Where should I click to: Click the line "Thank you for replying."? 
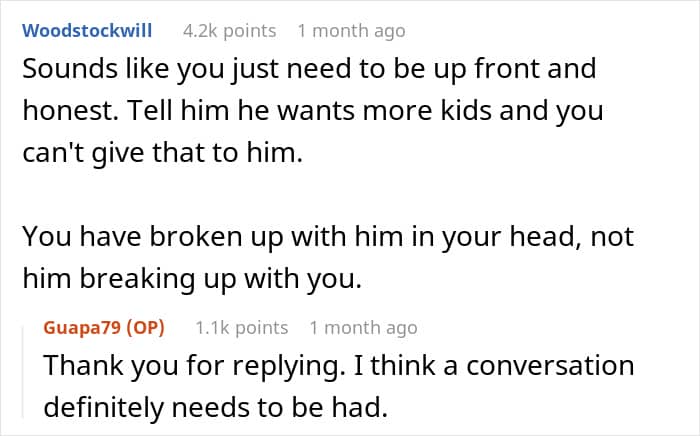tap(339, 365)
